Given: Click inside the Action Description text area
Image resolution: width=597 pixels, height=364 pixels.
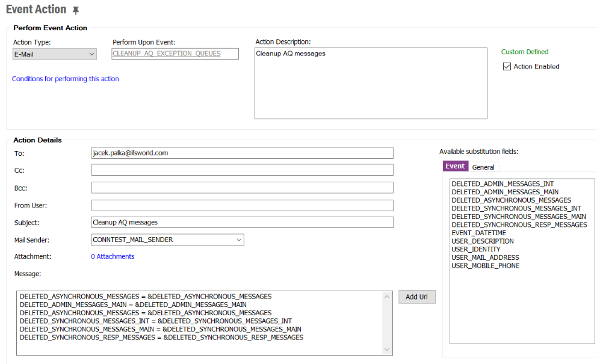Looking at the screenshot, I should (x=370, y=84).
